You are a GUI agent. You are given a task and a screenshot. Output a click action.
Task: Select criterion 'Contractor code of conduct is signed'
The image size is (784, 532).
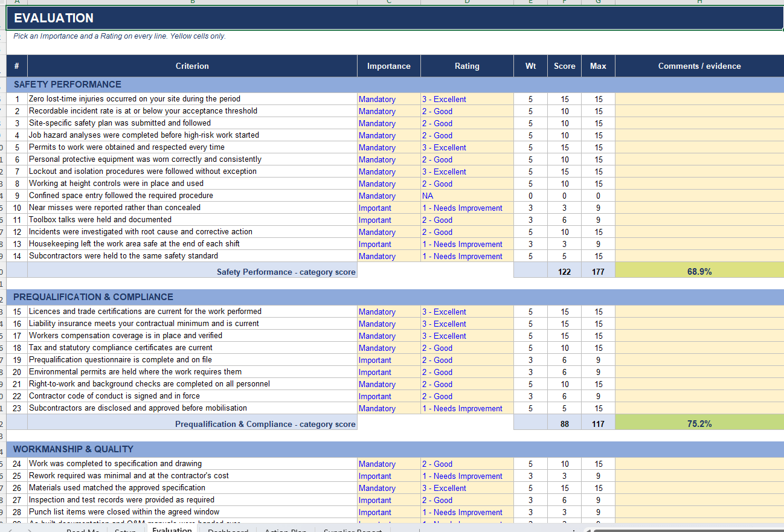192,396
